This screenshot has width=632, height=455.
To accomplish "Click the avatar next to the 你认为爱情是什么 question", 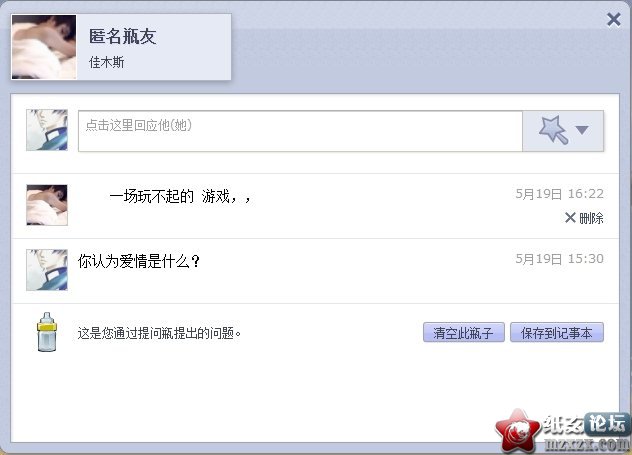I will tap(47, 270).
